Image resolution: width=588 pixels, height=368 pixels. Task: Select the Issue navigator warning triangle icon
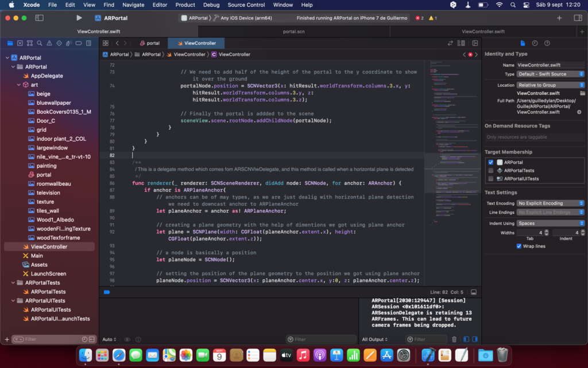49,43
